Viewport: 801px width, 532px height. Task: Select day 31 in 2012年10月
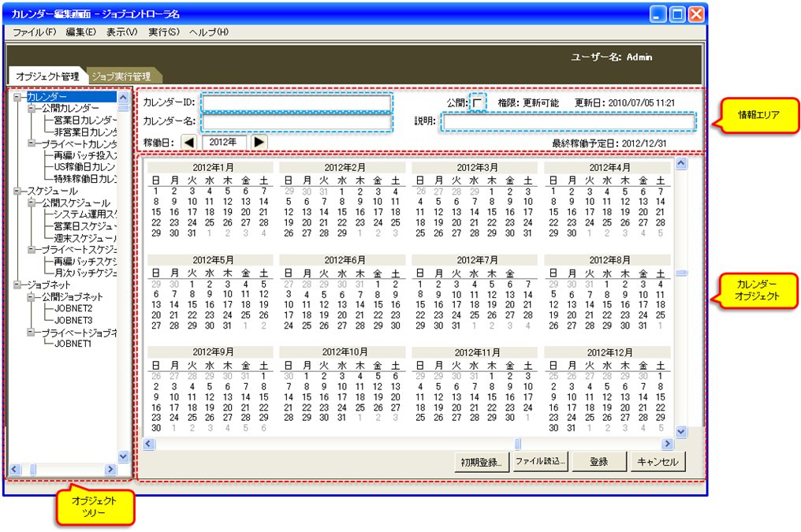pos(341,418)
